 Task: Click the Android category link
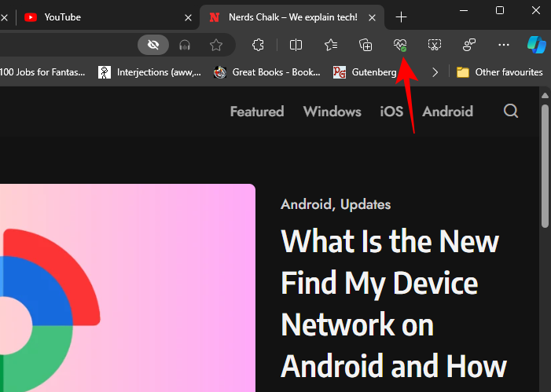click(306, 204)
